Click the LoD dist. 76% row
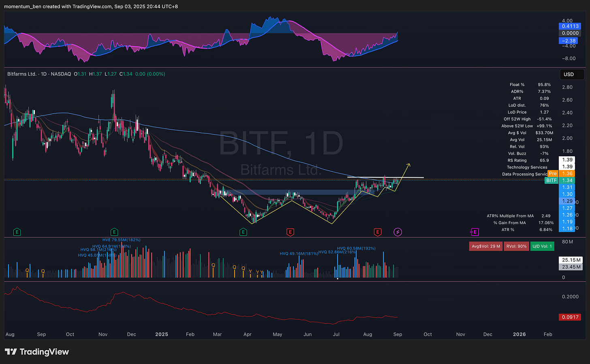590x364 pixels. coord(528,105)
